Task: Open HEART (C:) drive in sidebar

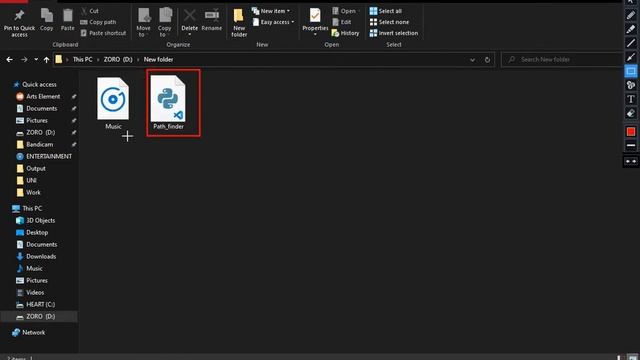Action: (x=40, y=304)
